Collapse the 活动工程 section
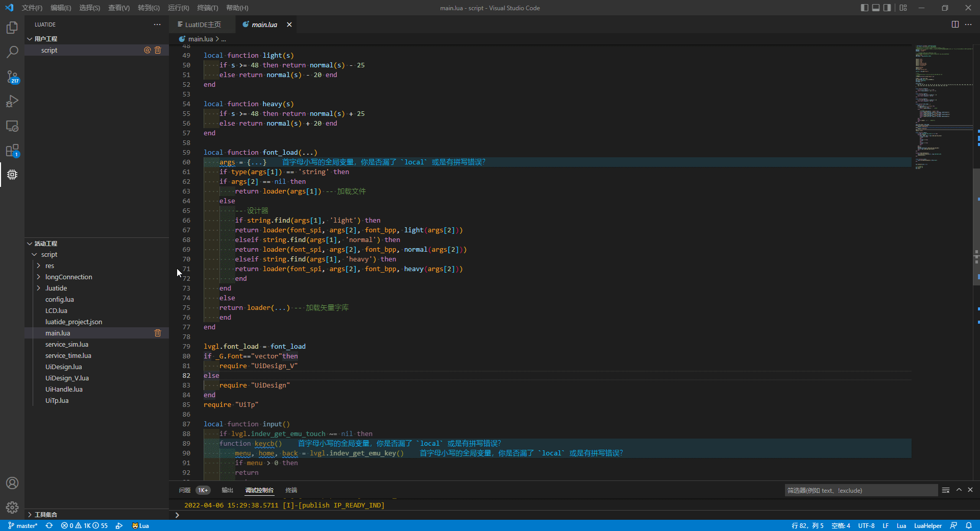980x531 pixels. pyautogui.click(x=30, y=244)
